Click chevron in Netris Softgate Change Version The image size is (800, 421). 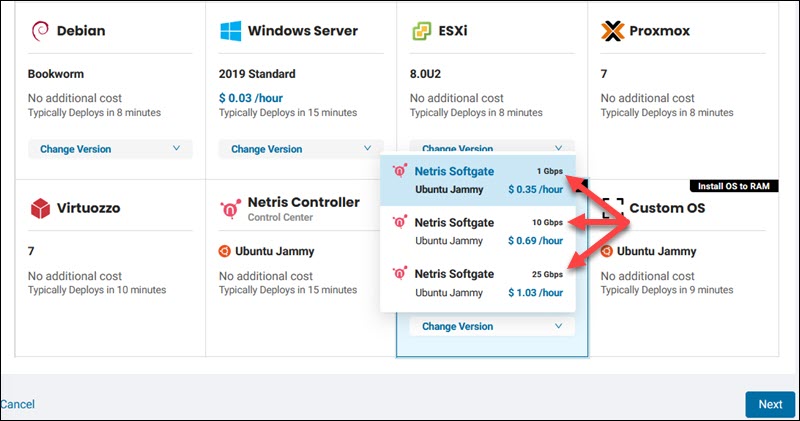point(559,326)
